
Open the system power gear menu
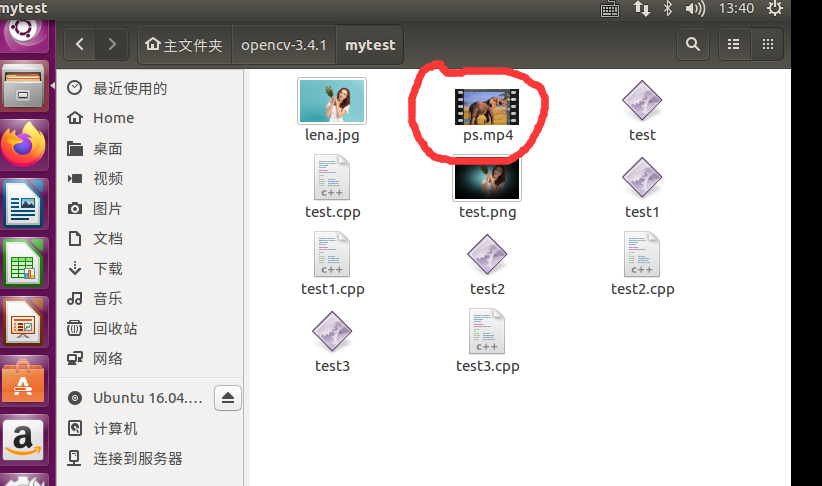[x=775, y=8]
